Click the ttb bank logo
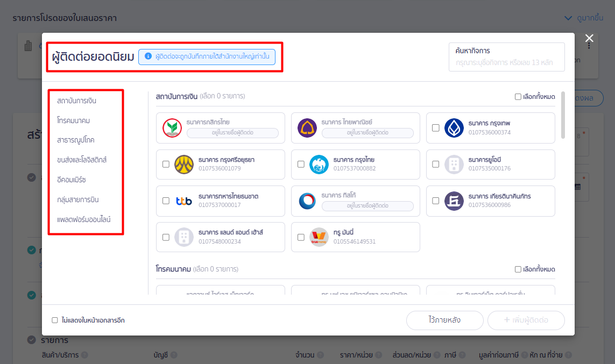 (x=184, y=201)
